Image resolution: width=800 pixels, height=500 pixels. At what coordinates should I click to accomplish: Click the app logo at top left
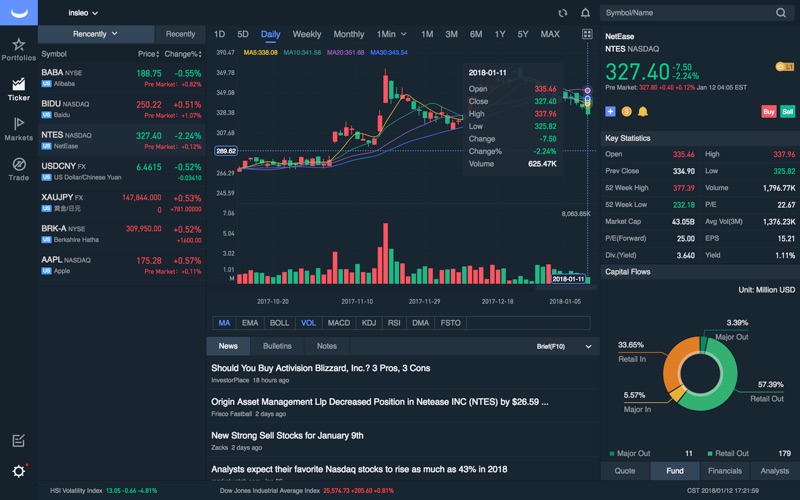19,13
